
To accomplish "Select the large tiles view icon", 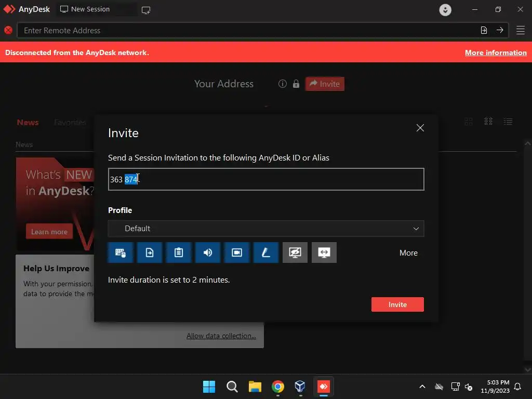I will [469, 122].
